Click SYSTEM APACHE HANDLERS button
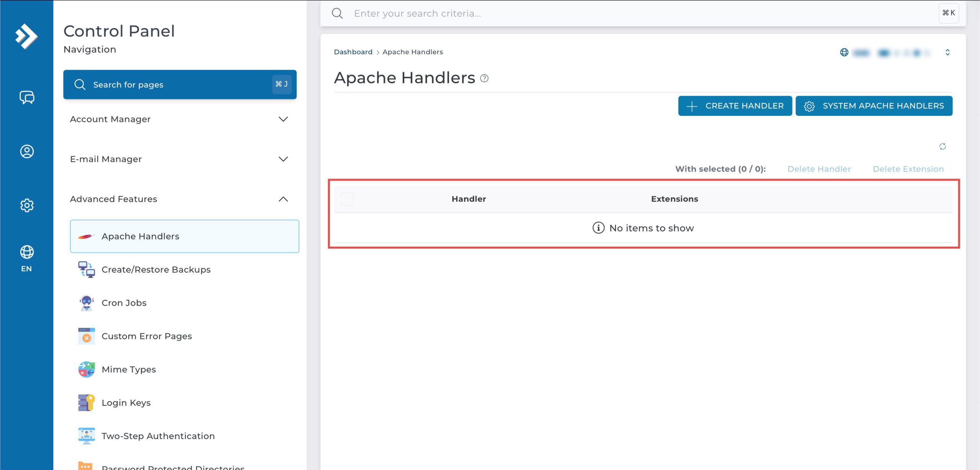 pos(874,106)
